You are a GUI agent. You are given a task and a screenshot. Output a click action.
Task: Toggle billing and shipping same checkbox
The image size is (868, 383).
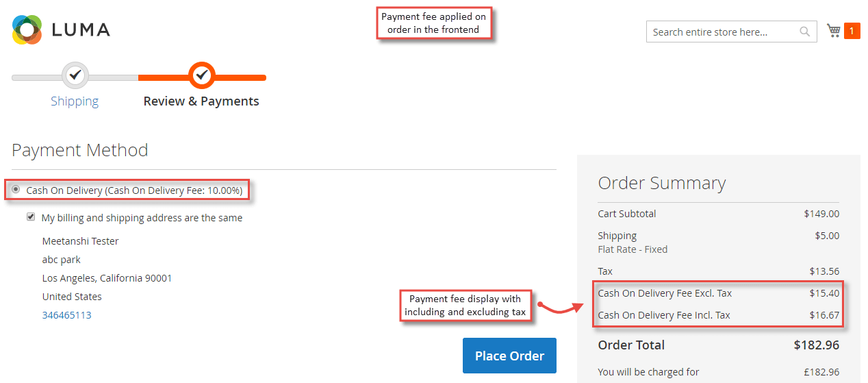pyautogui.click(x=31, y=217)
